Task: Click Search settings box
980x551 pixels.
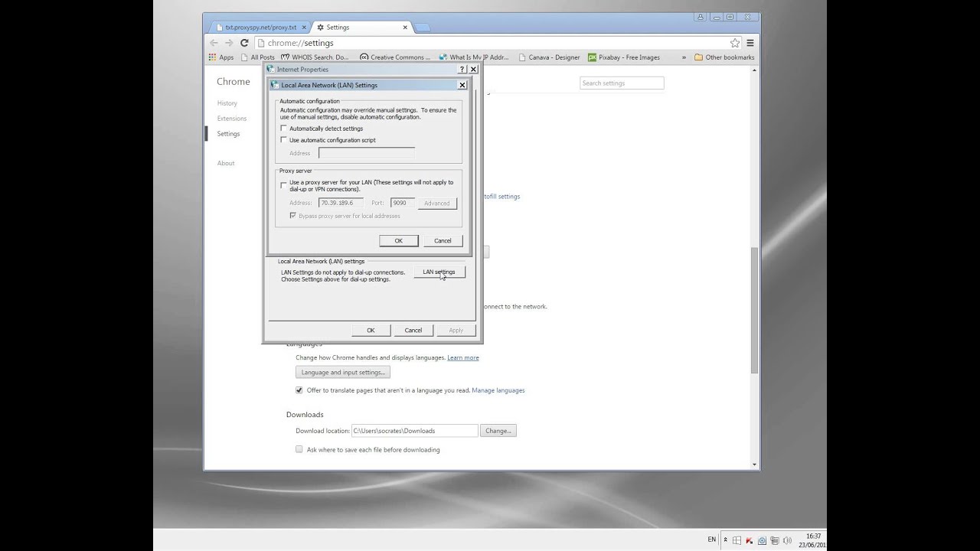Action: coord(622,83)
